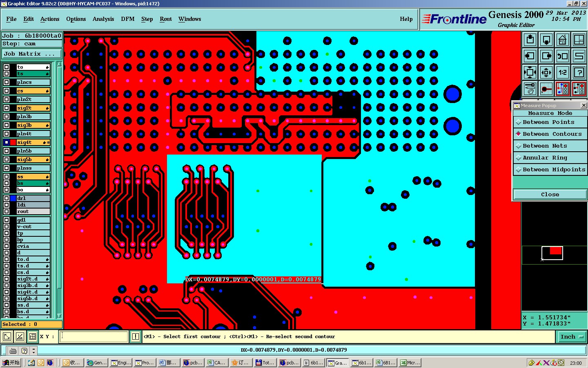Click the keyboard icon in status bar
The width and height of the screenshot is (588, 368).
13,350
